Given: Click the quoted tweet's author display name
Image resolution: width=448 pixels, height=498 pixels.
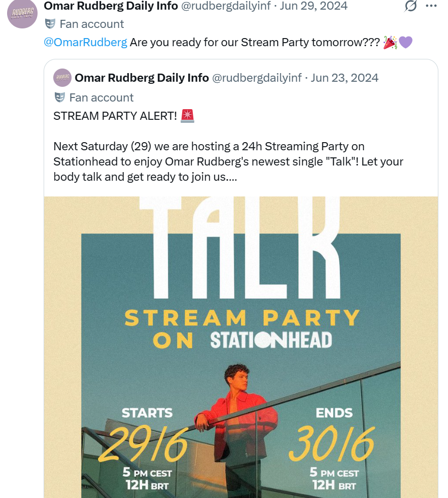Looking at the screenshot, I should coord(142,78).
